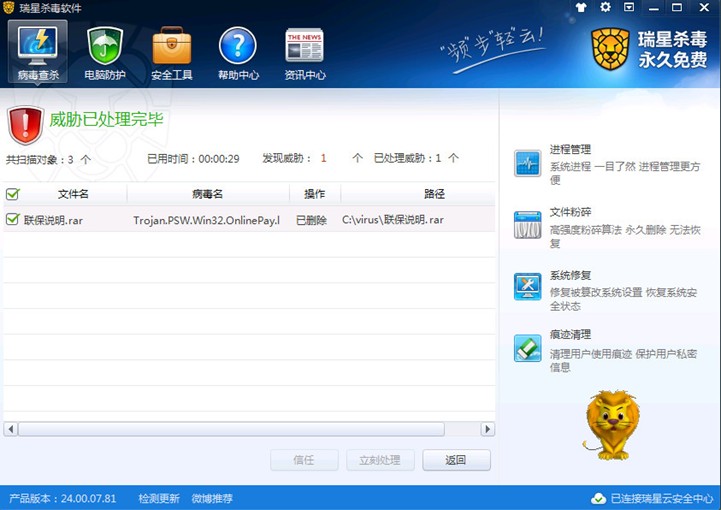Click the 返回 button
This screenshot has width=721, height=510.
coord(456,460)
